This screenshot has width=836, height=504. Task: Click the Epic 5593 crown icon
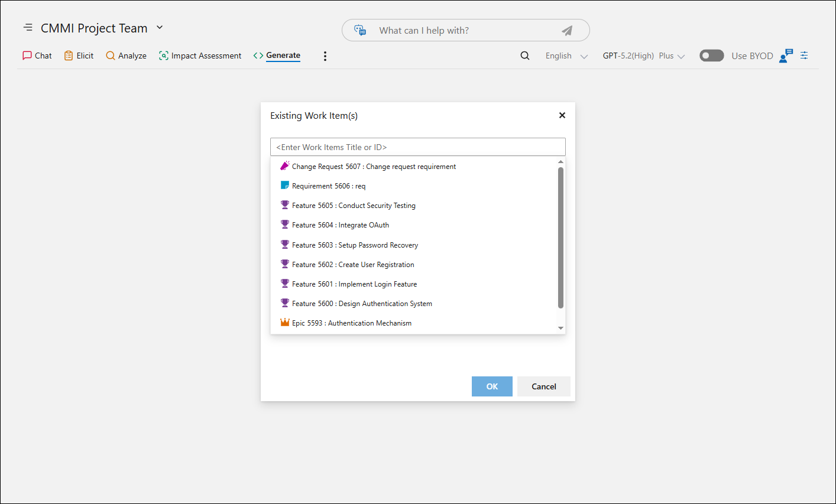284,323
